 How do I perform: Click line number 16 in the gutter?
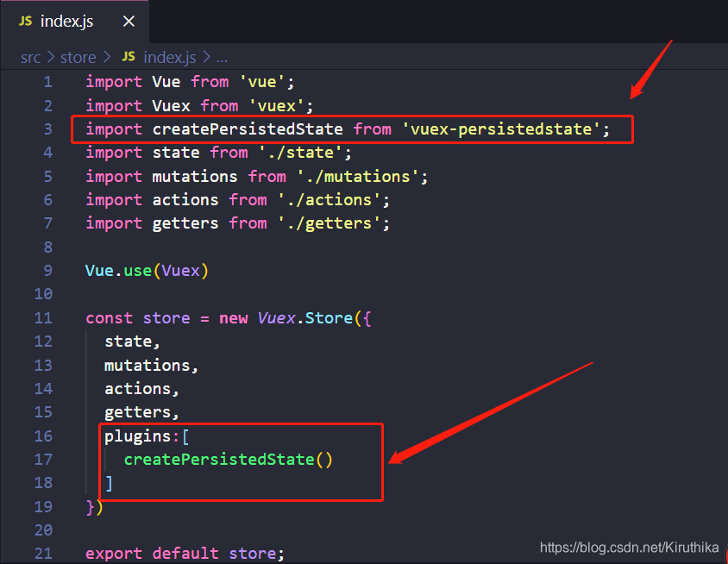pyautogui.click(x=44, y=436)
